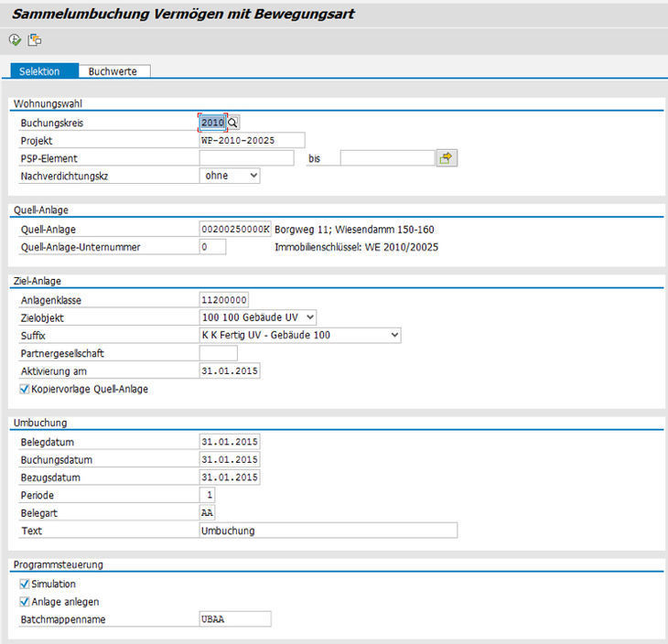Click the Batchmappenname input field

235,619
